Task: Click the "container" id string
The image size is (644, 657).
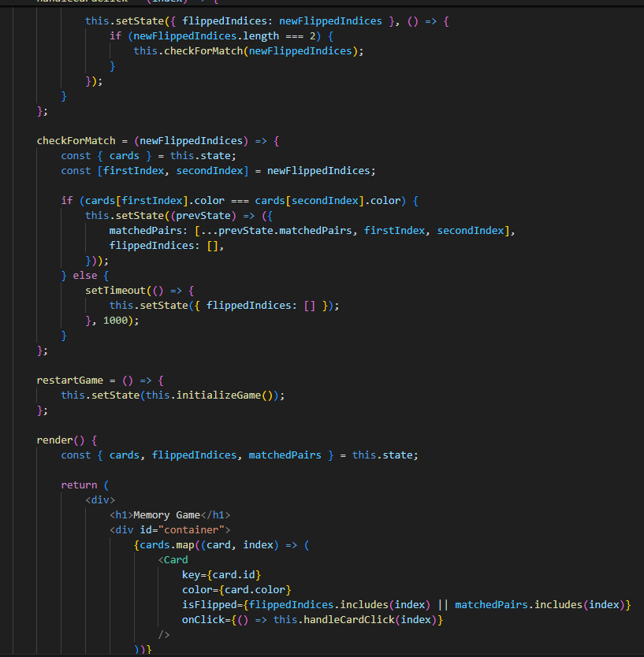Action: (192, 530)
